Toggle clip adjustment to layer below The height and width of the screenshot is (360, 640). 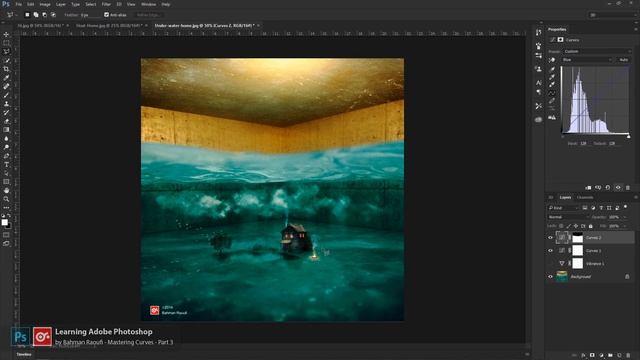588,188
